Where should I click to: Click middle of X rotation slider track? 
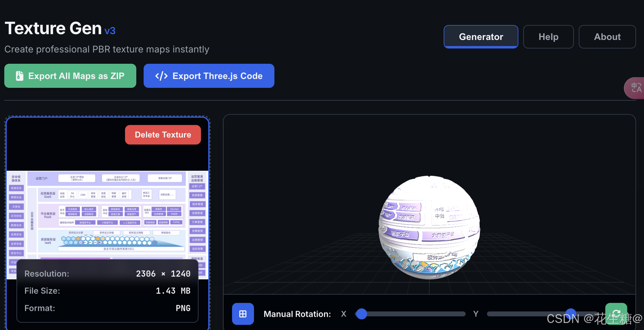coord(410,314)
